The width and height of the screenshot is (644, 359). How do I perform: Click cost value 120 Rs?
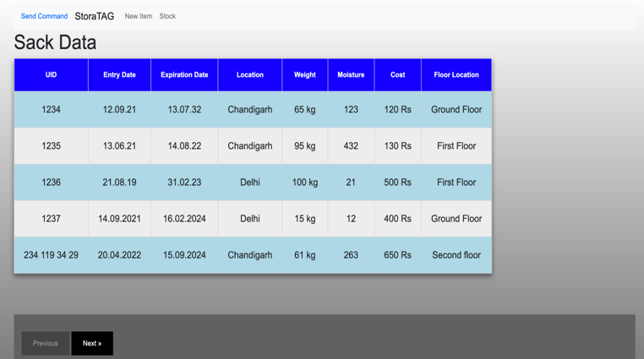pyautogui.click(x=397, y=110)
